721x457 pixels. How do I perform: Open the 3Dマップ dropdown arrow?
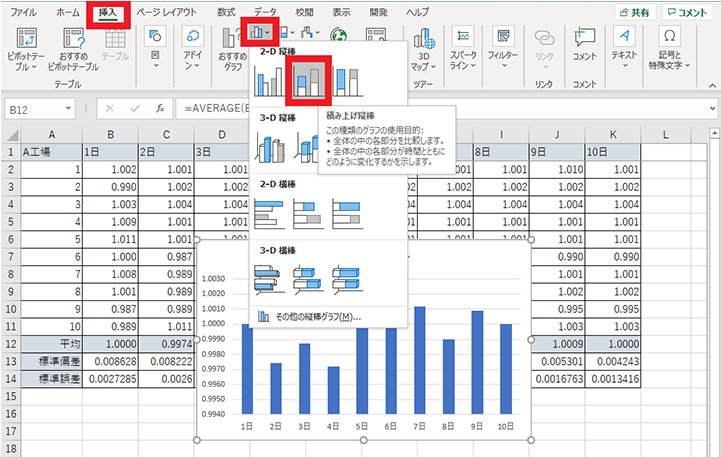coord(433,67)
